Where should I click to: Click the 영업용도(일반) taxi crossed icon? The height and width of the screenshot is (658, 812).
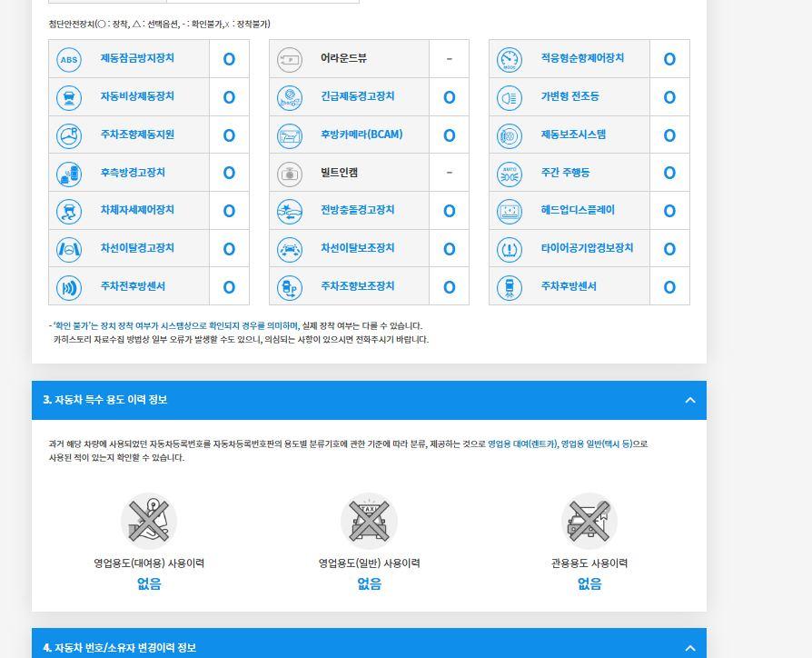pos(369,520)
